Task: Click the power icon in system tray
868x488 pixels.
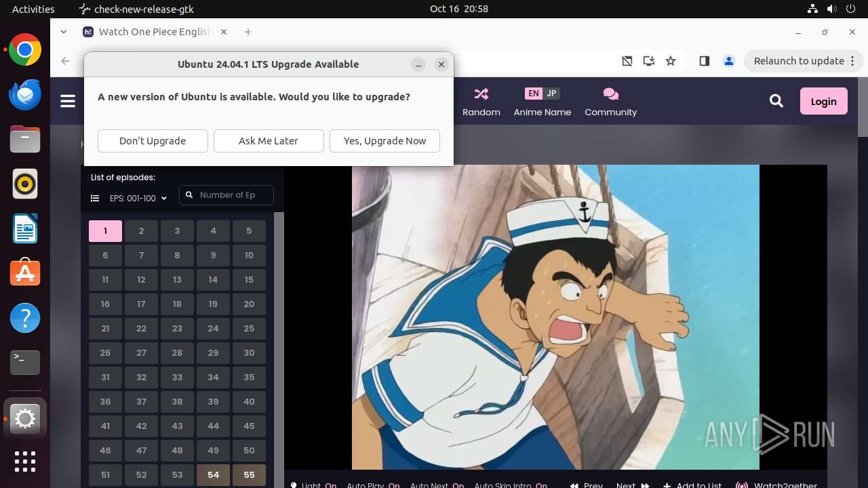Action: coord(849,9)
